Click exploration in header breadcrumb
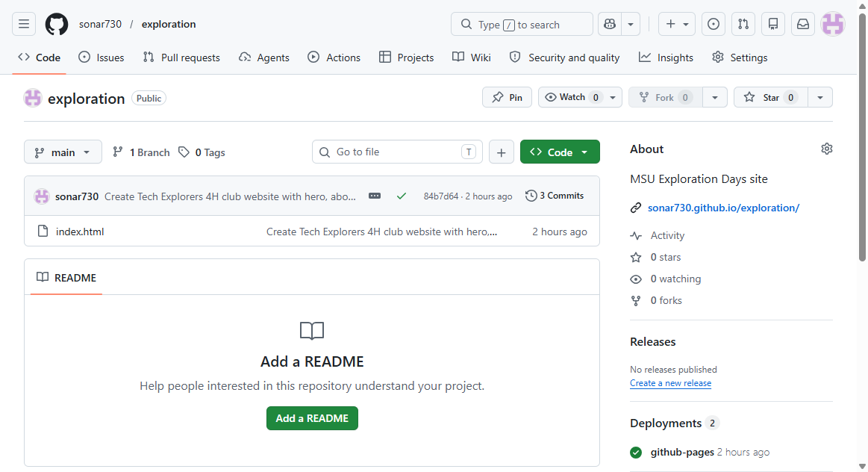This screenshot has width=868, height=472. pyautogui.click(x=168, y=24)
